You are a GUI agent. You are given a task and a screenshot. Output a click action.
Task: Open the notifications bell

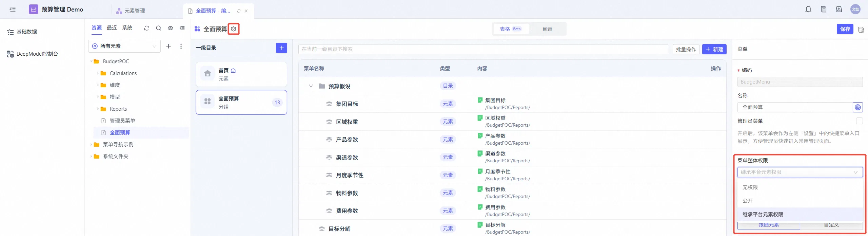808,9
